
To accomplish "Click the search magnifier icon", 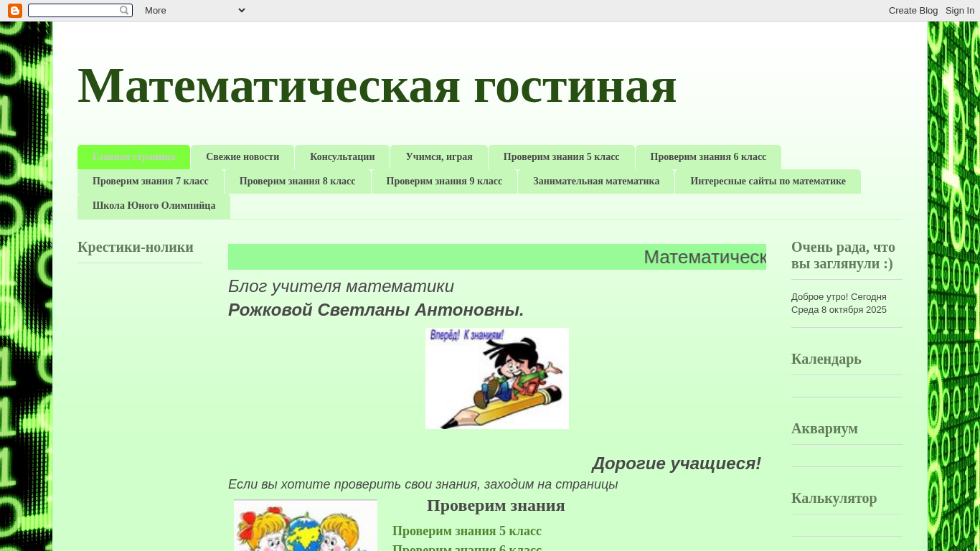I will coord(124,11).
